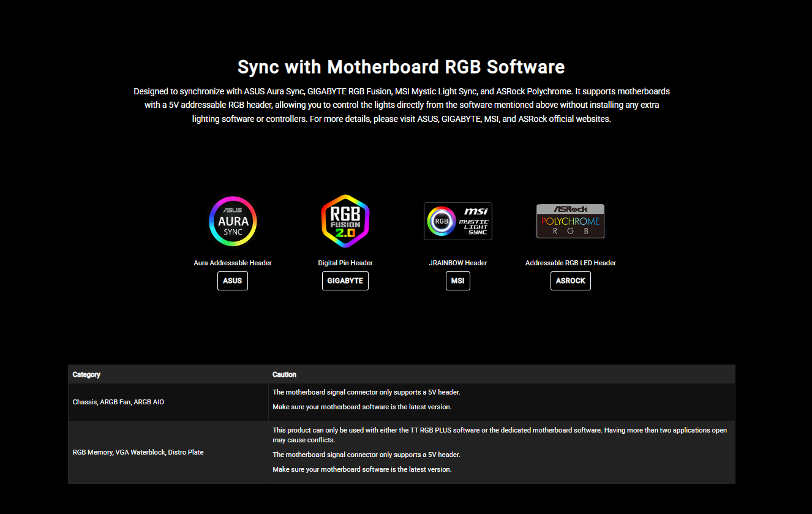Click the ASRock Polychrome RGB logo
Image resolution: width=812 pixels, height=514 pixels.
point(570,221)
